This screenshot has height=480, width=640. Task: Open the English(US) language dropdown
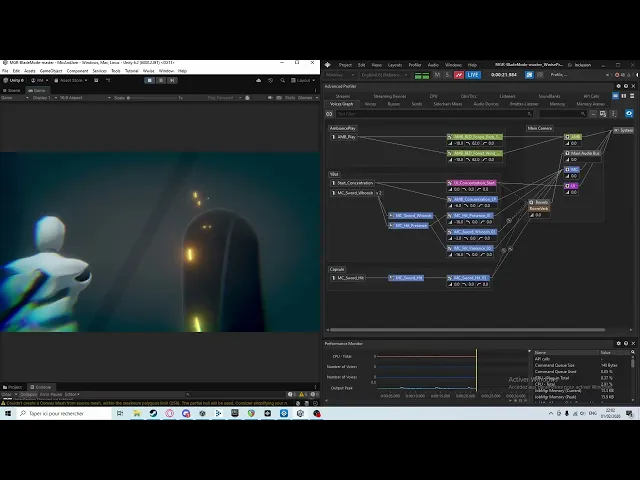(x=384, y=75)
